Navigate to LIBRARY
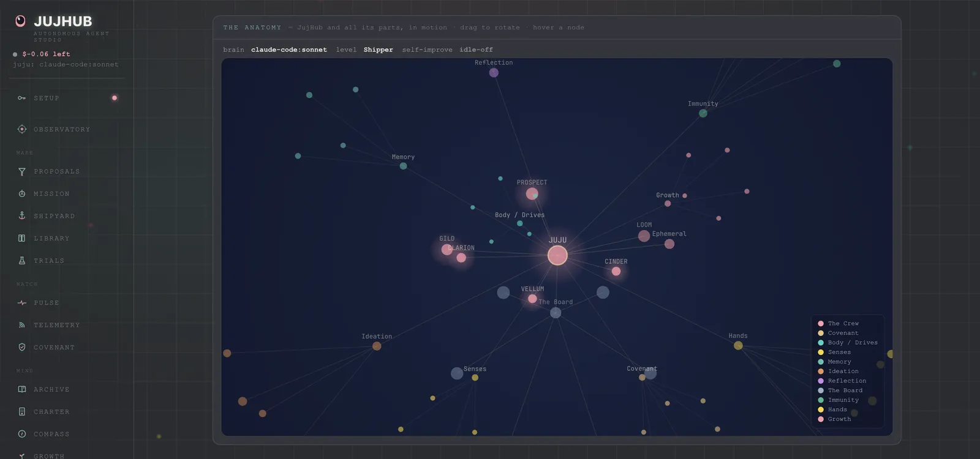 click(x=51, y=239)
